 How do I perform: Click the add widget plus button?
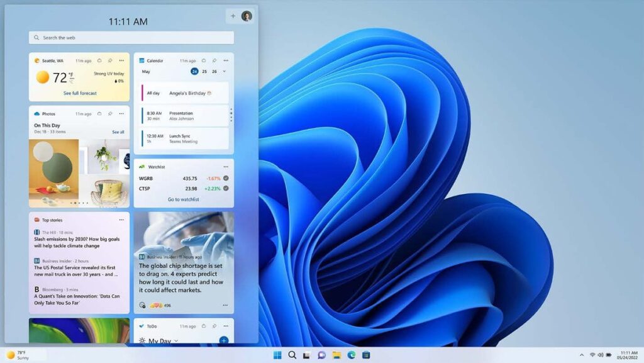(232, 16)
